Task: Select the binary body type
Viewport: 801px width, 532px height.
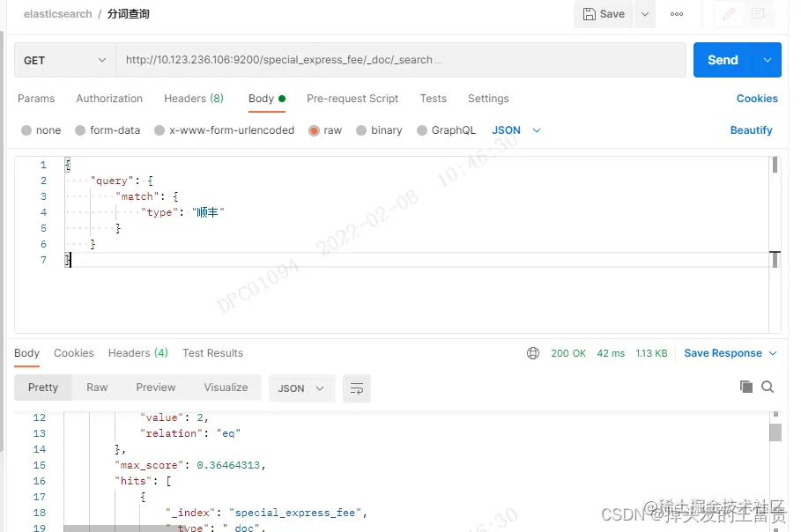Action: [379, 130]
